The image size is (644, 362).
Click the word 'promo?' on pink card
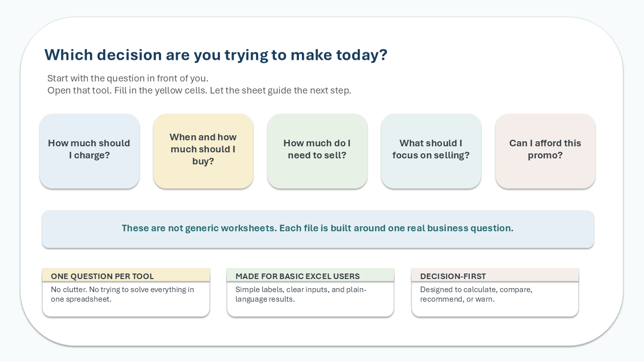coord(545,155)
